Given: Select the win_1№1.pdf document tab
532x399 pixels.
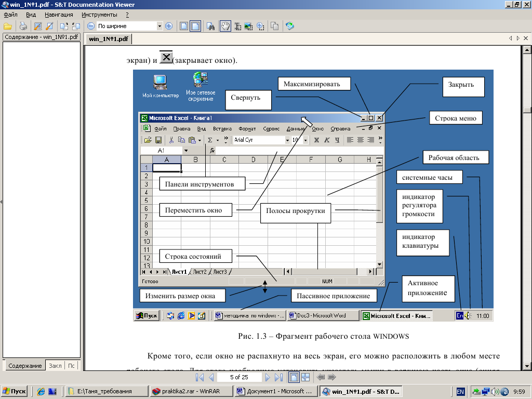Looking at the screenshot, I should pos(109,39).
